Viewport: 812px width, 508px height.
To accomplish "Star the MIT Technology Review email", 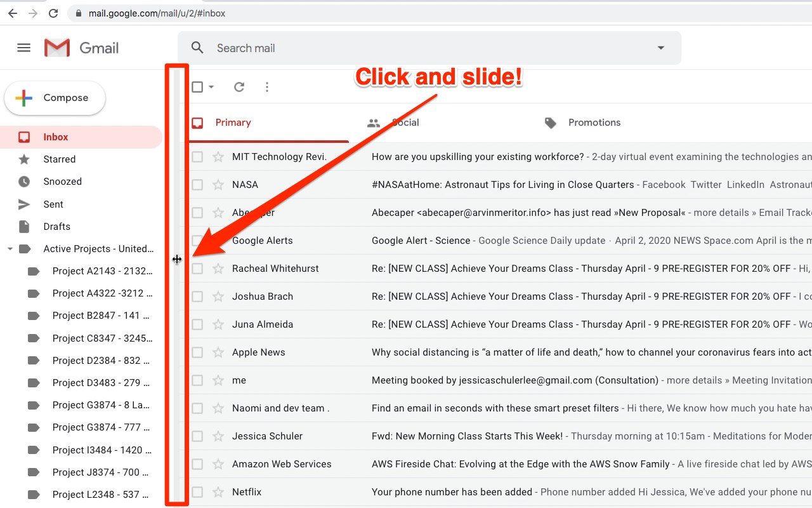I will tap(218, 157).
